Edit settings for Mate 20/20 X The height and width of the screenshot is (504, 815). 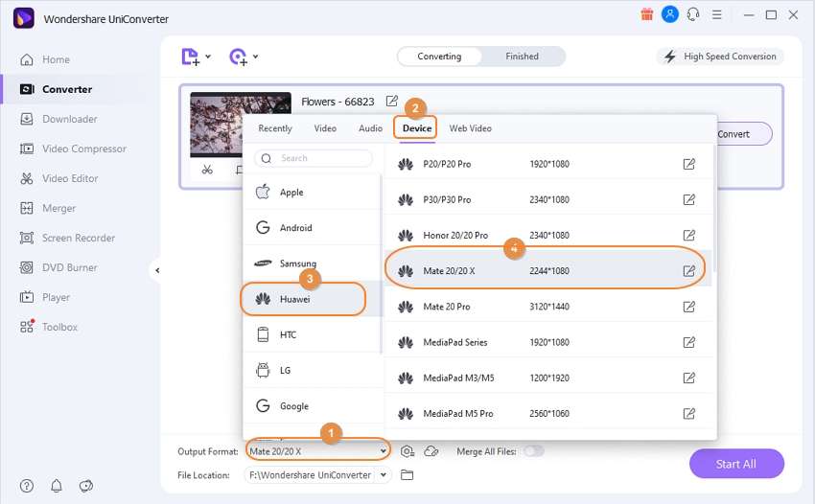(x=688, y=271)
